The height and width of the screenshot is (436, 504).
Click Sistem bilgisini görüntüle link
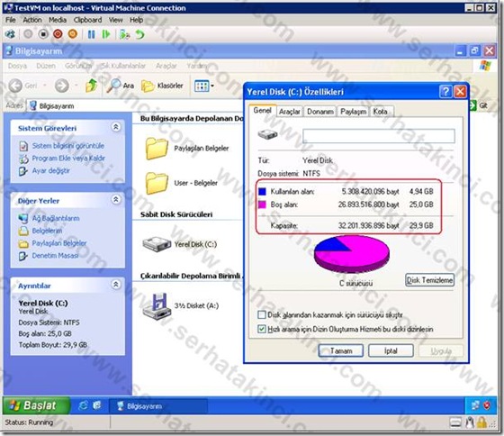(x=68, y=146)
